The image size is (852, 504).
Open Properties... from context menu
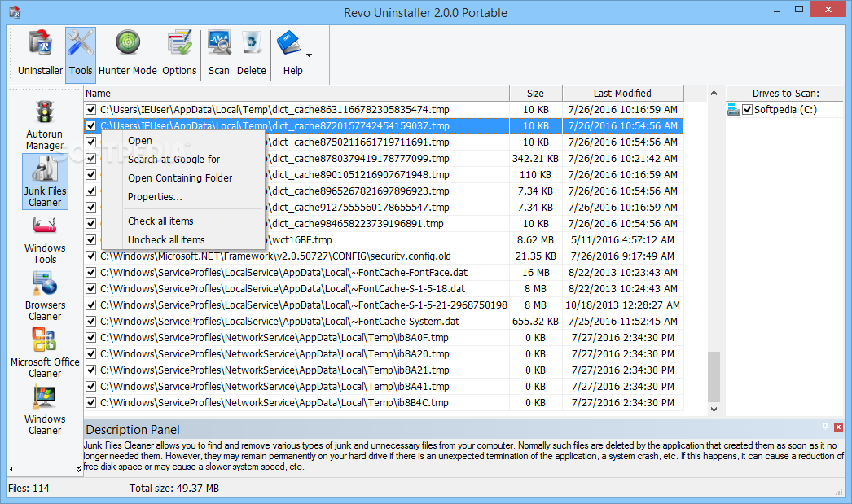pyautogui.click(x=183, y=196)
